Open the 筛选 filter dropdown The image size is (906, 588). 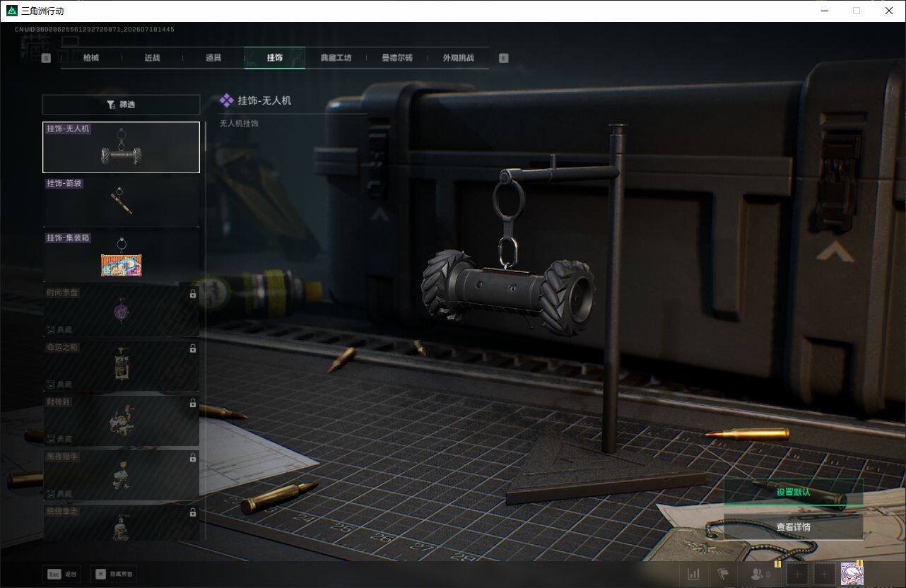121,105
